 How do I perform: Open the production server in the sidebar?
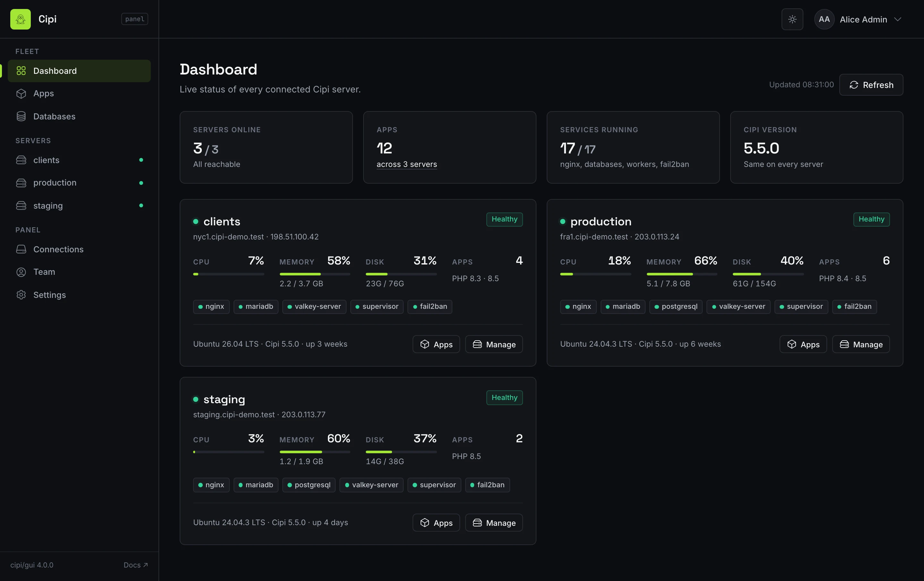(79, 183)
